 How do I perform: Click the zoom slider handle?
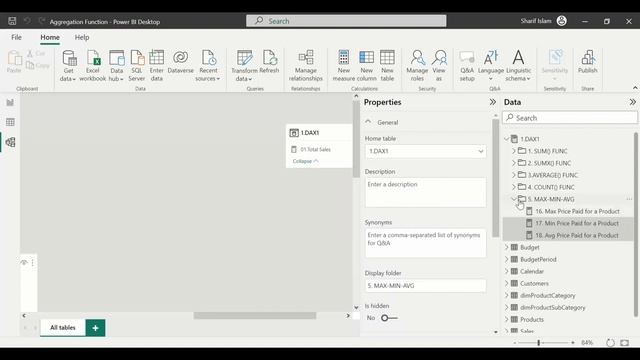(x=539, y=343)
